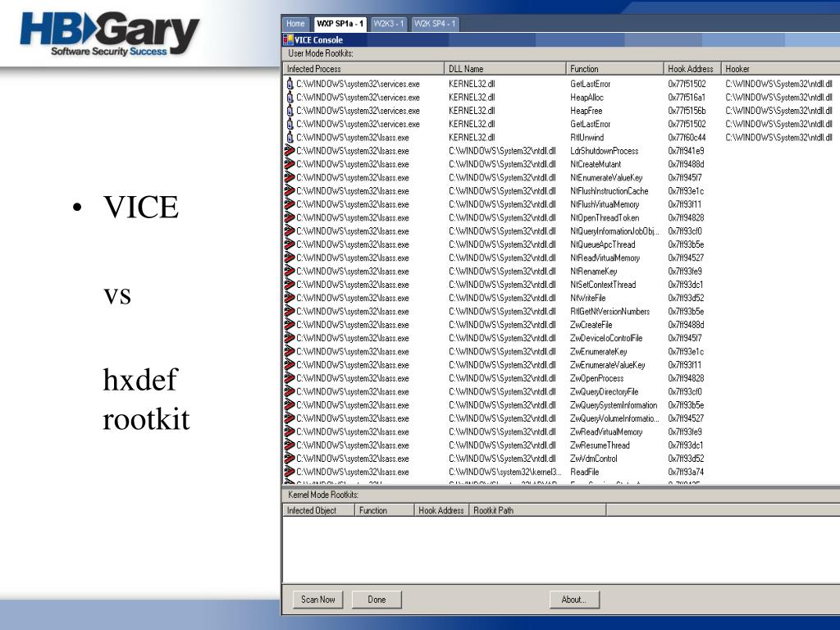Click Rootkit Path column header
The height and width of the screenshot is (630, 840).
coord(537,510)
